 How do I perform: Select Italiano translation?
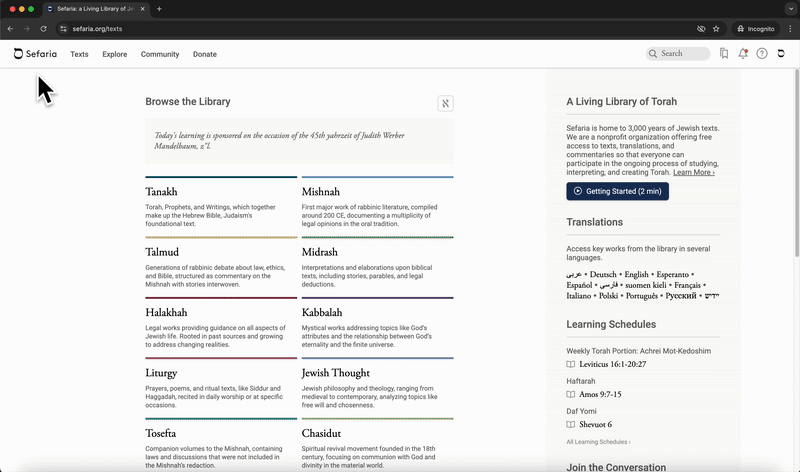click(x=579, y=296)
